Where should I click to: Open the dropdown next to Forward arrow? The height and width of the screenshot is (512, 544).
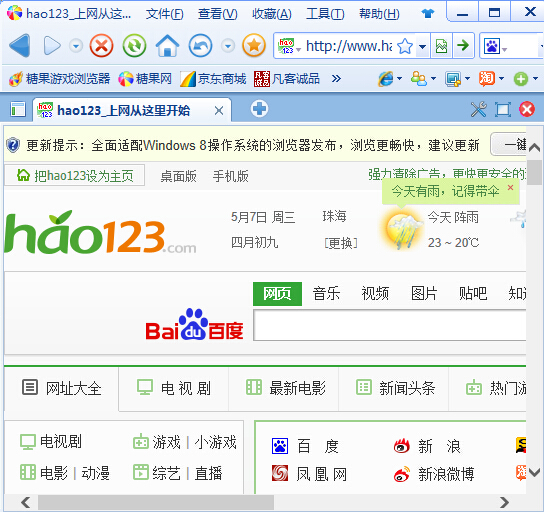[x=76, y=45]
